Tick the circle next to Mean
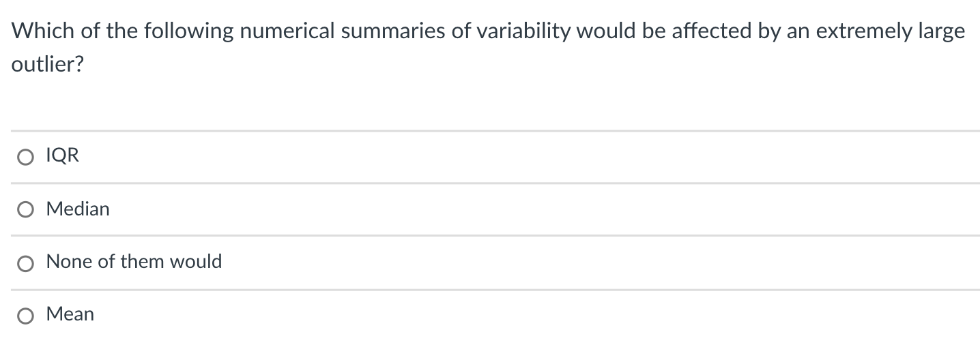980x345 pixels. click(26, 316)
